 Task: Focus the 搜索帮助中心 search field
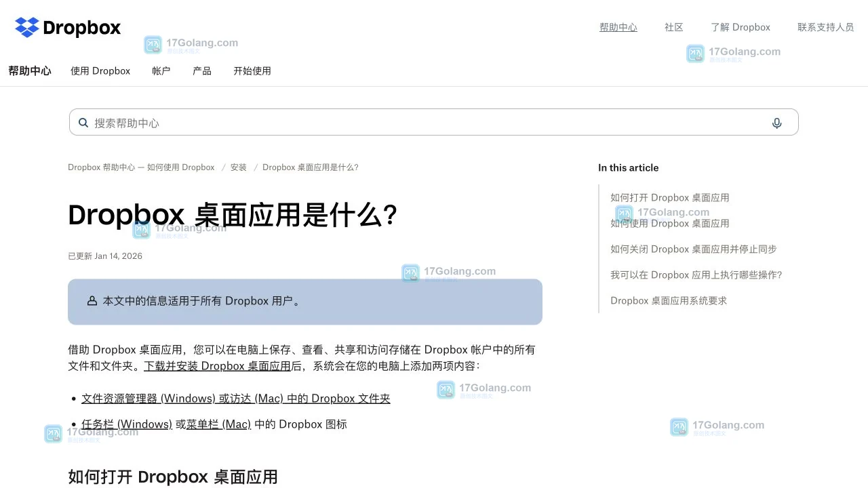tap(434, 123)
